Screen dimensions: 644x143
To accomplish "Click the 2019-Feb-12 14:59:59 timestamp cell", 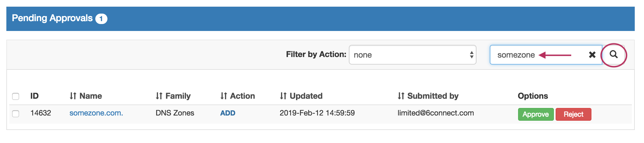I will [317, 113].
